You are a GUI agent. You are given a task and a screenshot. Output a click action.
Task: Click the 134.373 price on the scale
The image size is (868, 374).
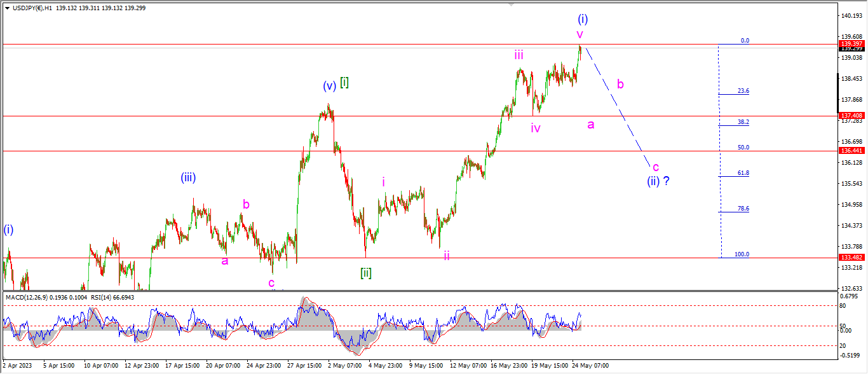pyautogui.click(x=851, y=226)
